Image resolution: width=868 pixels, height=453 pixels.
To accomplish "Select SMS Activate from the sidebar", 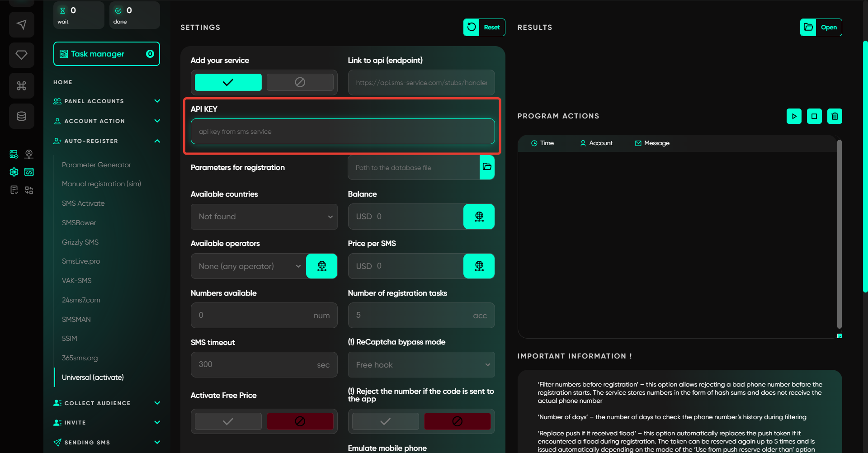I will (83, 203).
